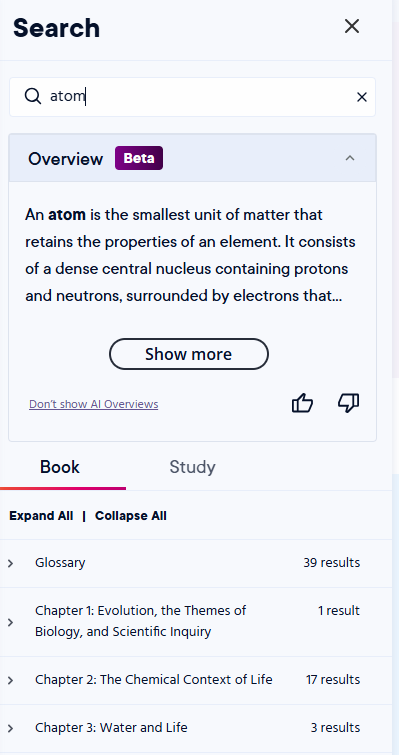Give thumbs down to AI overview
Screen dimensions: 399x755
[x=348, y=403]
